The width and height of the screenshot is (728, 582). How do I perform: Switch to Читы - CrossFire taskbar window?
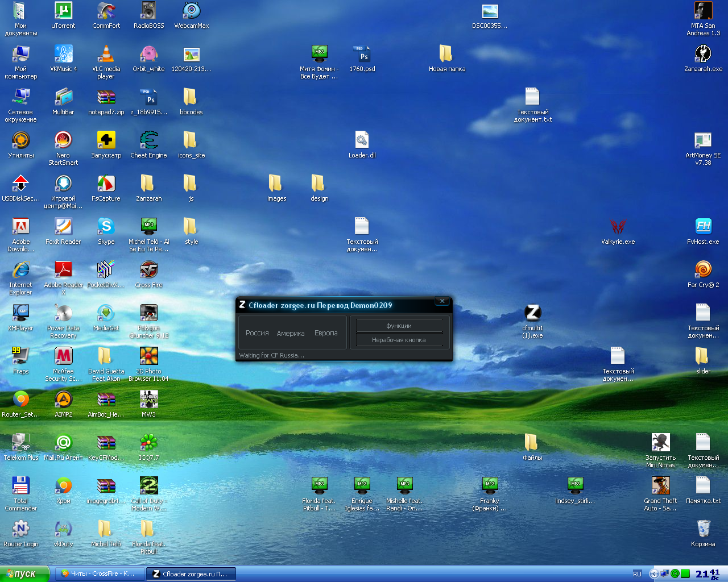tap(99, 574)
